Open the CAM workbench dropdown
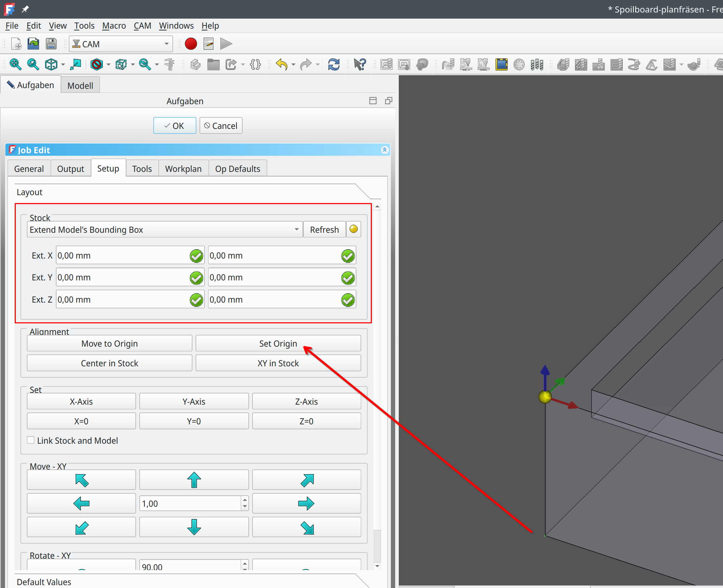Screen dimensions: 723x588 tap(121, 44)
